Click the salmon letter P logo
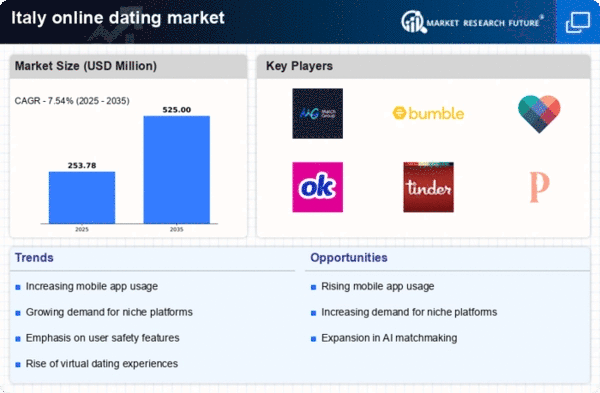600x393 pixels. click(540, 187)
